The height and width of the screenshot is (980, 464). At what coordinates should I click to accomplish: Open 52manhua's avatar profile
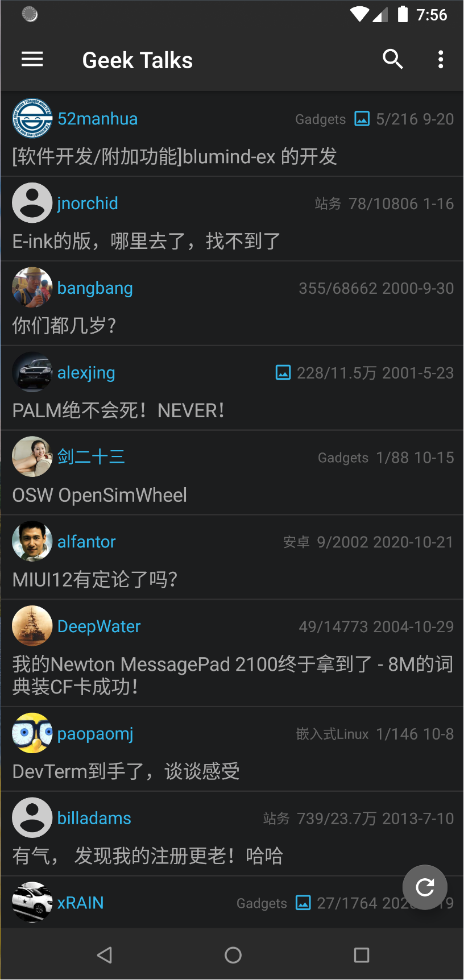(32, 118)
